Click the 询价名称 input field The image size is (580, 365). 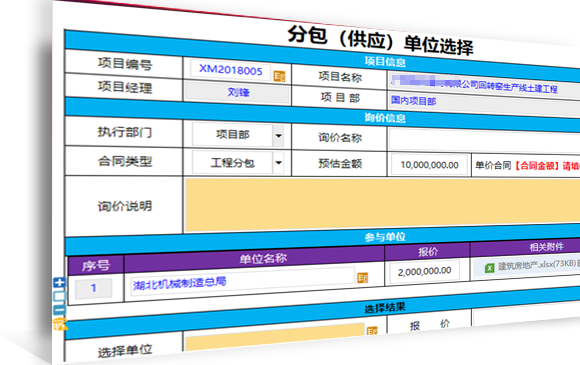484,140
